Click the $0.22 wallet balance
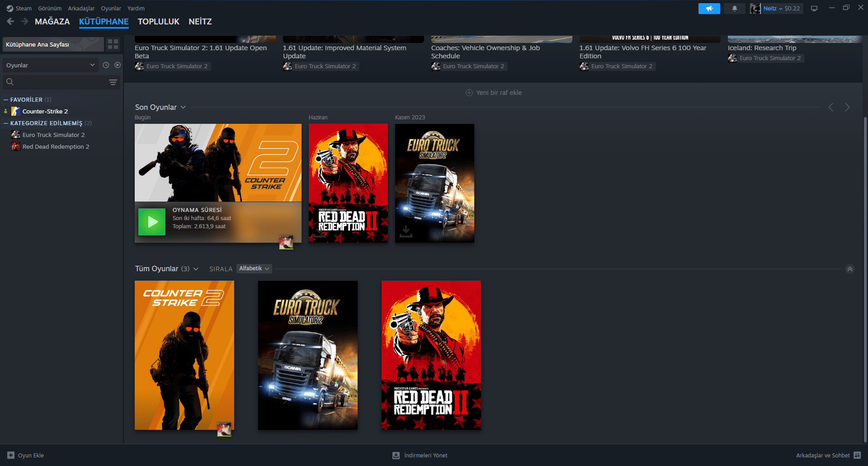 (792, 9)
